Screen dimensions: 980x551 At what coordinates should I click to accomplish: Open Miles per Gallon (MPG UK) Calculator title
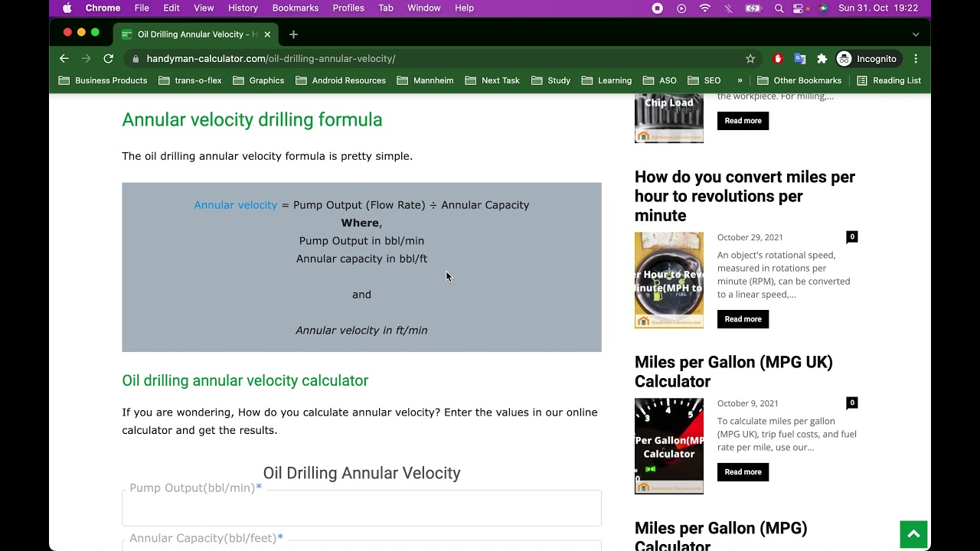point(733,371)
